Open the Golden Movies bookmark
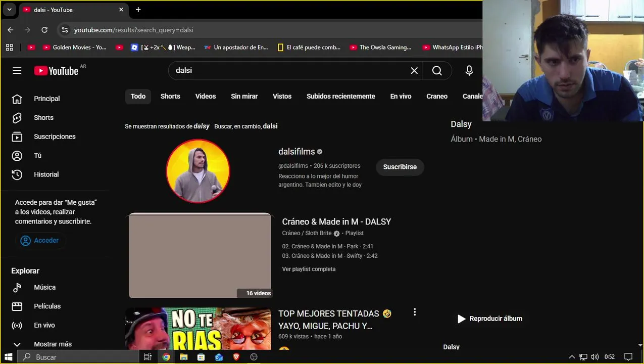This screenshot has height=364, width=644. tap(75, 48)
